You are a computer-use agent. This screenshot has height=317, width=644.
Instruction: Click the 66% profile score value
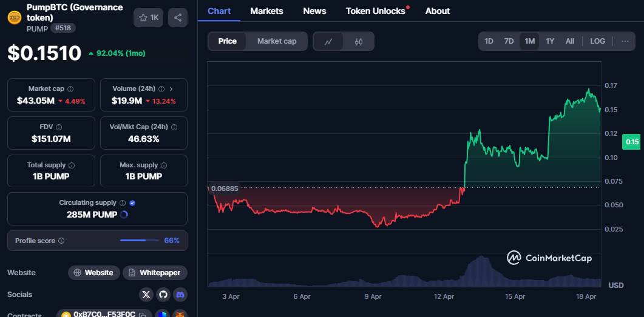tap(172, 241)
